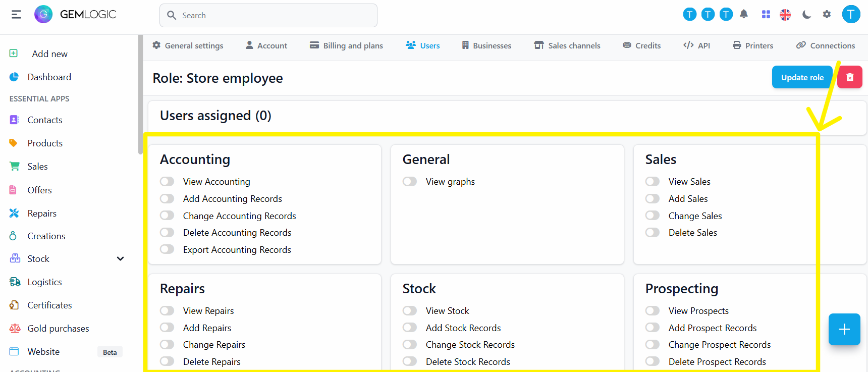Toggle Delete Accounting Records permission
The image size is (868, 372).
pyautogui.click(x=167, y=232)
